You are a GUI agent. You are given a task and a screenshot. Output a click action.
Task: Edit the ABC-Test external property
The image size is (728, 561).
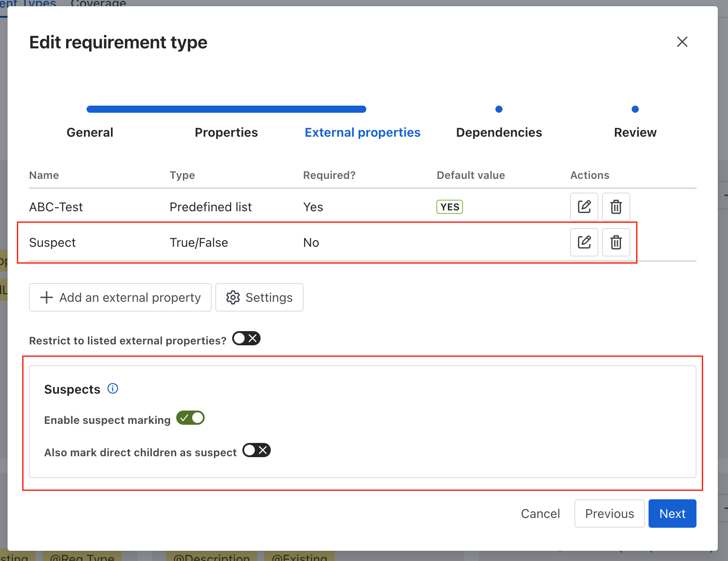(584, 207)
